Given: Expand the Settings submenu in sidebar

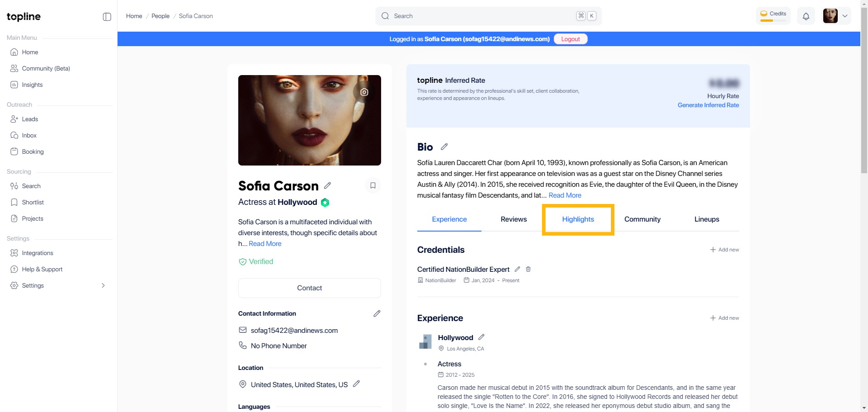Looking at the screenshot, I should [103, 286].
